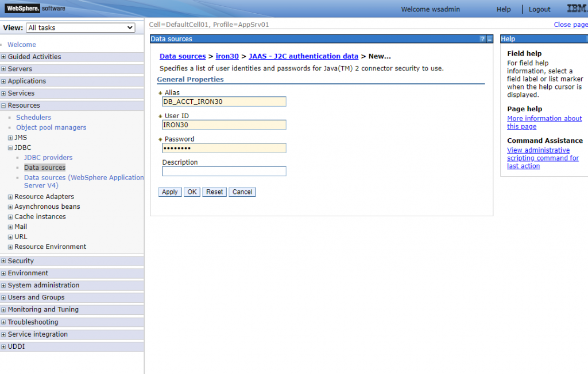Click Logout in the top banner
The image size is (588, 374).
click(540, 9)
